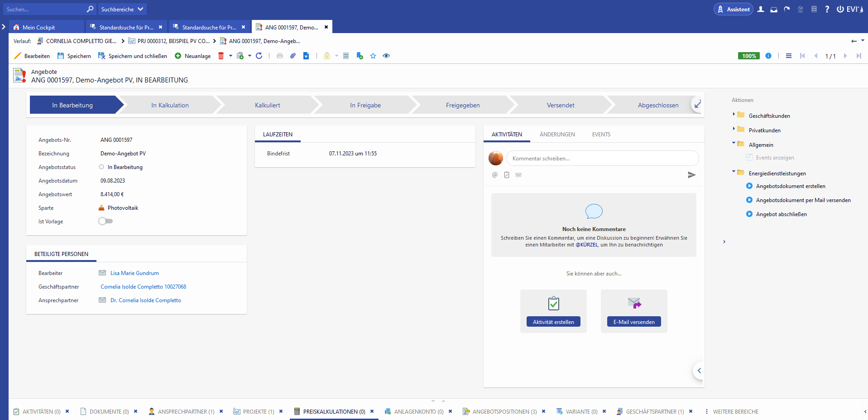Toggle the Ist Vorlage switch

106,221
